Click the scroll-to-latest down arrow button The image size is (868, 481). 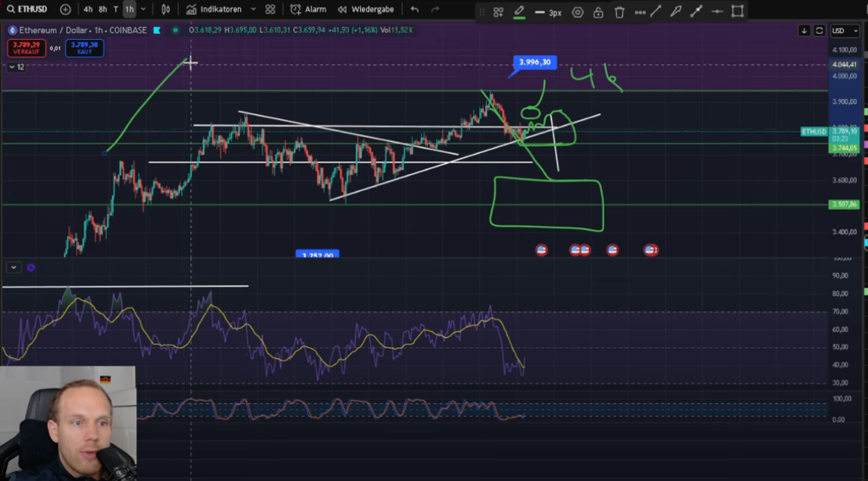pyautogui.click(x=804, y=30)
